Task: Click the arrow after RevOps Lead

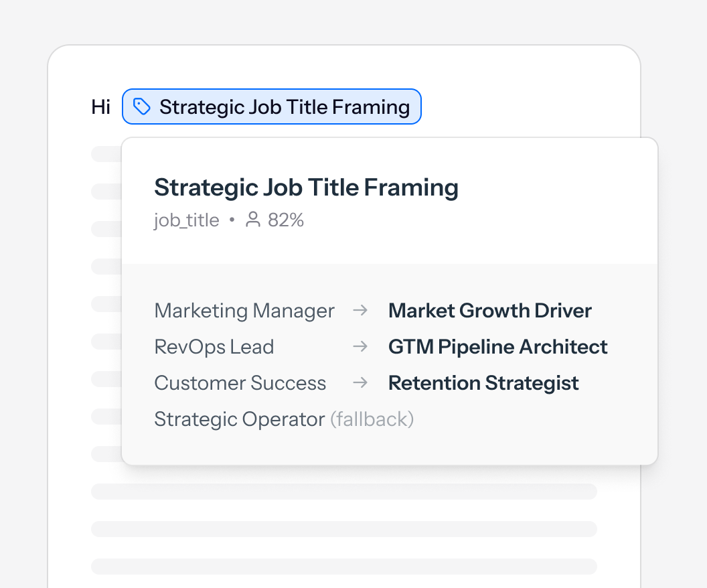Action: click(360, 347)
